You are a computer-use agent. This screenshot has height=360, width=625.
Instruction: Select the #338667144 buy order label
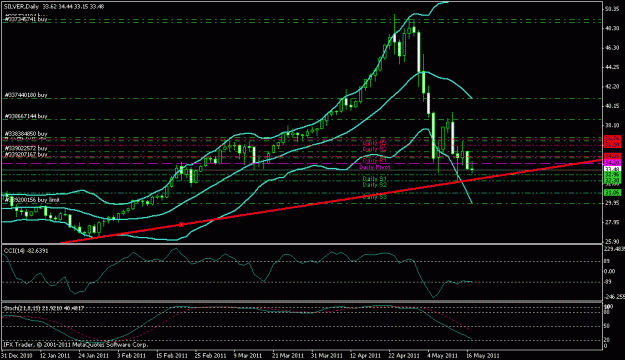(26, 116)
